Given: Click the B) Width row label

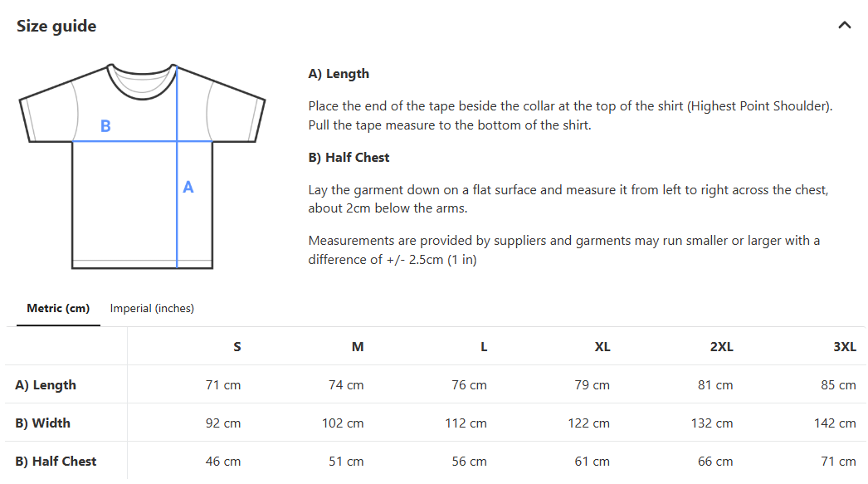Looking at the screenshot, I should pyautogui.click(x=42, y=423).
